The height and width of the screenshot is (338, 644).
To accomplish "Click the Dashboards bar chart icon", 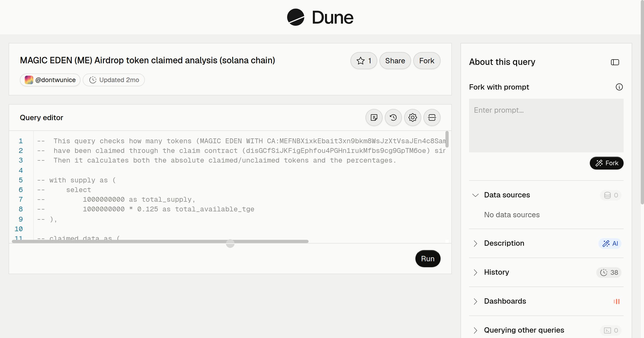I will (x=617, y=301).
